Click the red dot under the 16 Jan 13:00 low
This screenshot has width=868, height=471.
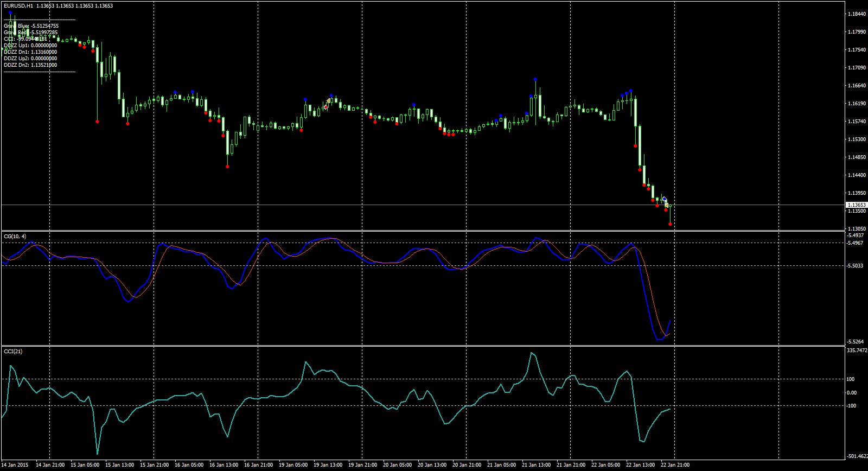pyautogui.click(x=227, y=167)
